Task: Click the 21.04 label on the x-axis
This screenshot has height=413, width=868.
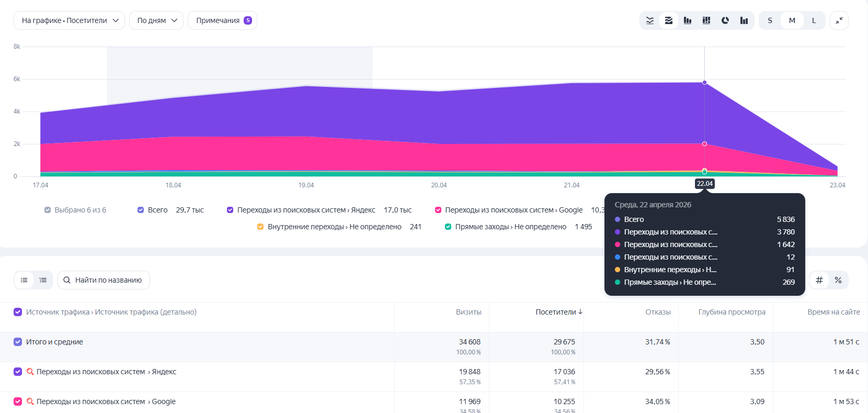Action: 572,185
